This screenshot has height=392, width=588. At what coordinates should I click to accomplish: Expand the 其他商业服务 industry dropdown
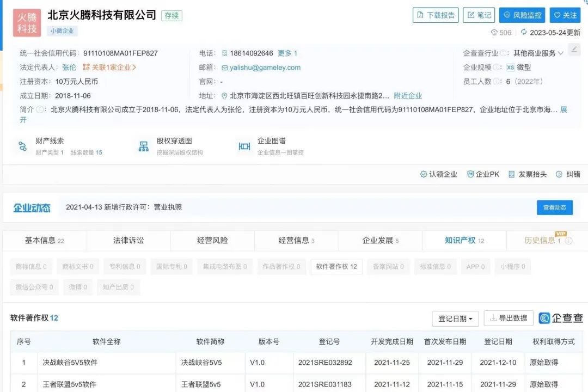point(560,53)
